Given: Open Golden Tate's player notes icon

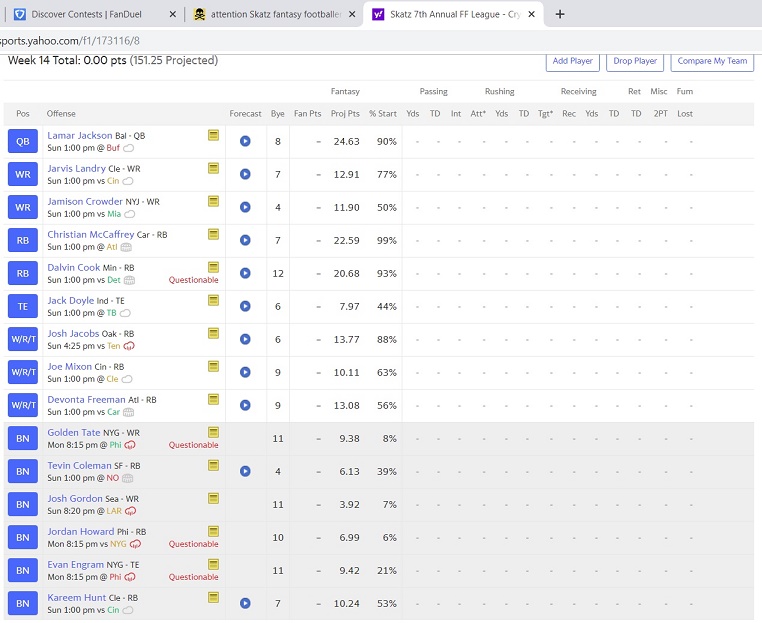Looking at the screenshot, I should [x=213, y=433].
